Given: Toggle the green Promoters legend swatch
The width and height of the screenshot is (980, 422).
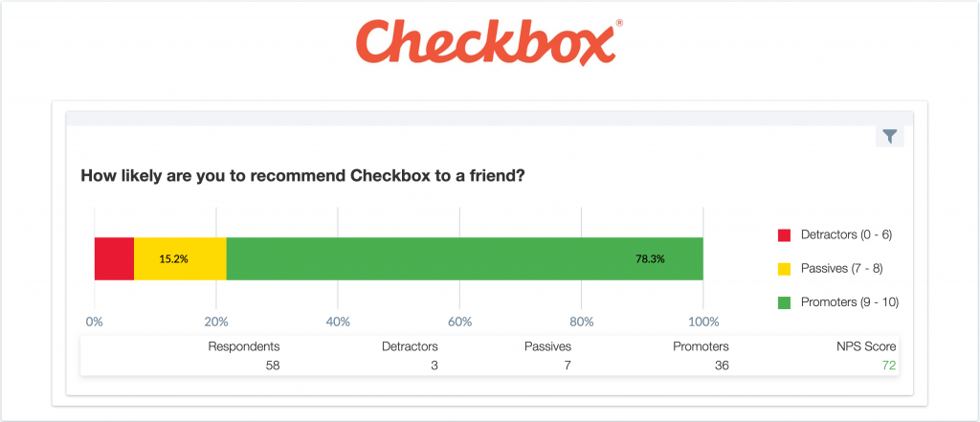Looking at the screenshot, I should 785,302.
